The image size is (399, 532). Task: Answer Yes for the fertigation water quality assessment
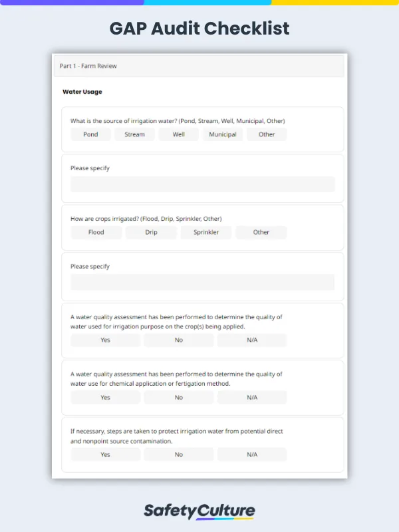click(x=105, y=398)
